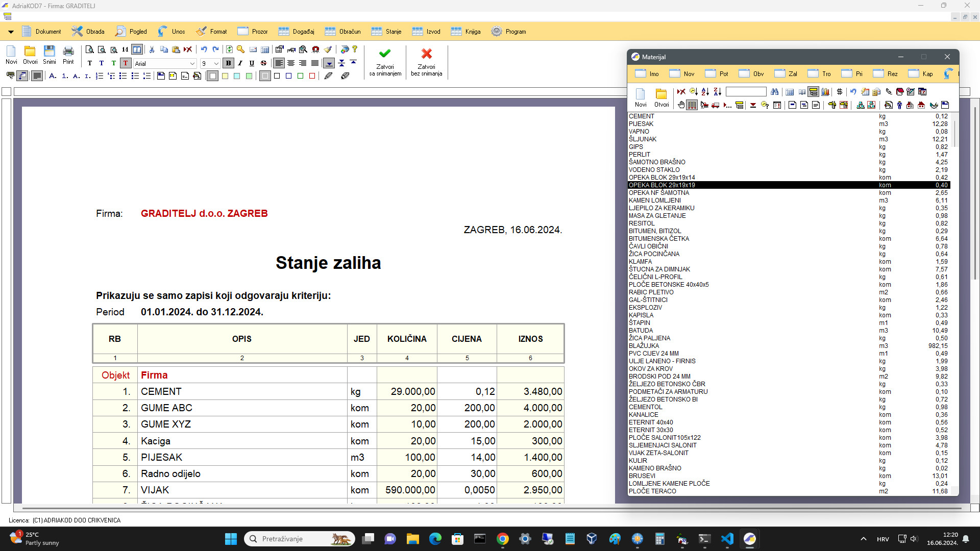Click the pencil drawing icon
Image resolution: width=980 pixels, height=551 pixels.
pos(328,76)
